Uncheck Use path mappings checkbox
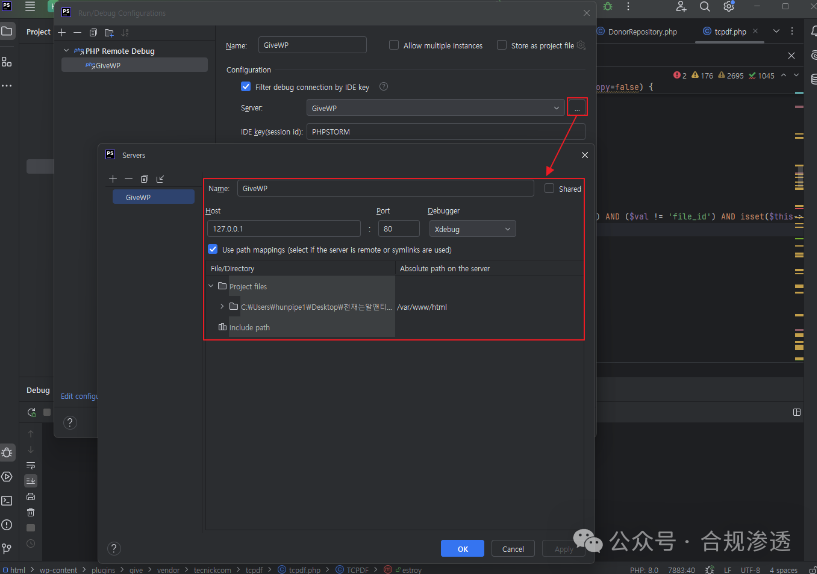Viewport: 817px width, 574px height. pos(213,249)
